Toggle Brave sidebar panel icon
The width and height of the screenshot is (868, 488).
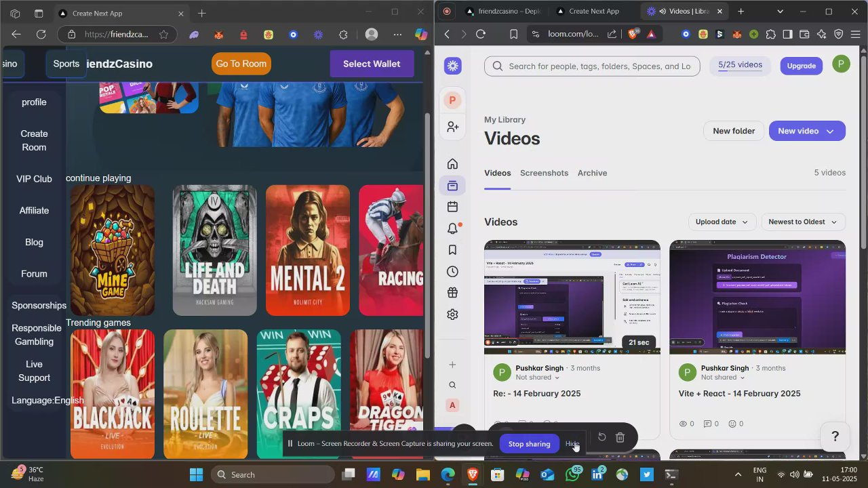pyautogui.click(x=787, y=34)
